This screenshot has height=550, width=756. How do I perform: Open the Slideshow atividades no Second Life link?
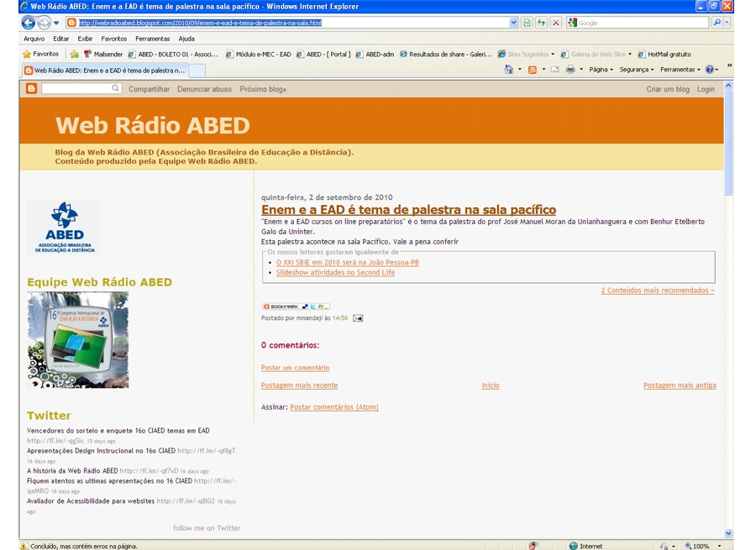tap(335, 272)
